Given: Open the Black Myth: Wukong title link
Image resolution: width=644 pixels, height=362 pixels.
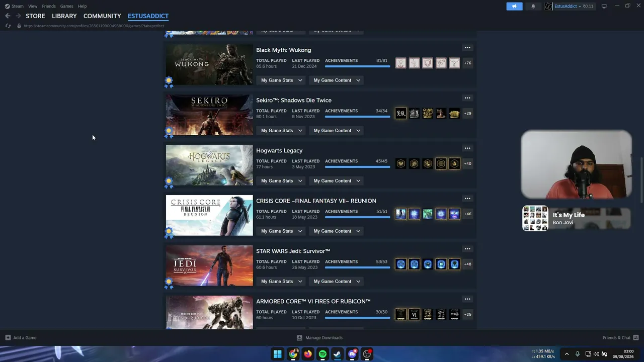Looking at the screenshot, I should point(284,50).
